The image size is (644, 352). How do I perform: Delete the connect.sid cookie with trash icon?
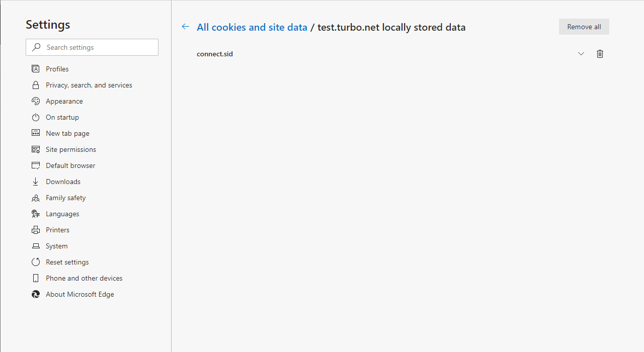pos(600,54)
